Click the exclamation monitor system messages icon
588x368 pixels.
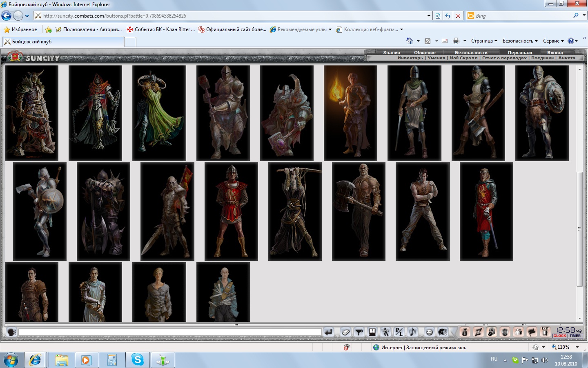coord(372,332)
